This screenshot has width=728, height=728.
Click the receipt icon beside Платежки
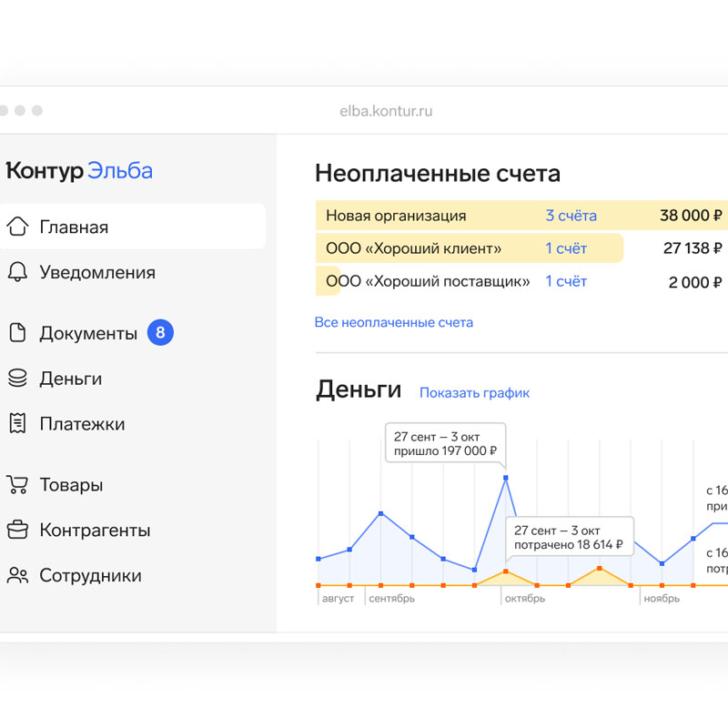pos(17,424)
